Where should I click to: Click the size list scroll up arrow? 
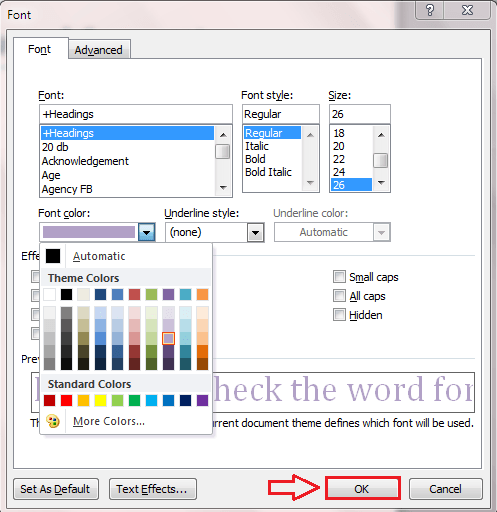[x=381, y=135]
